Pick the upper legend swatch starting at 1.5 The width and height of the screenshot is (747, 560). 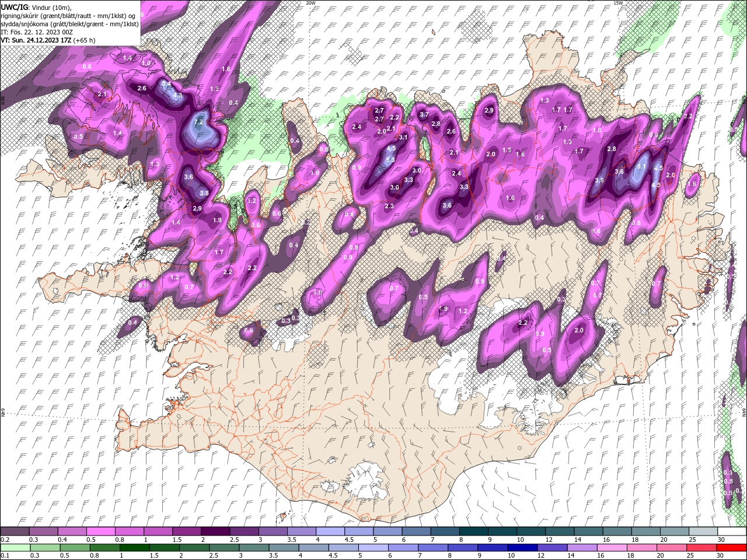187,531
